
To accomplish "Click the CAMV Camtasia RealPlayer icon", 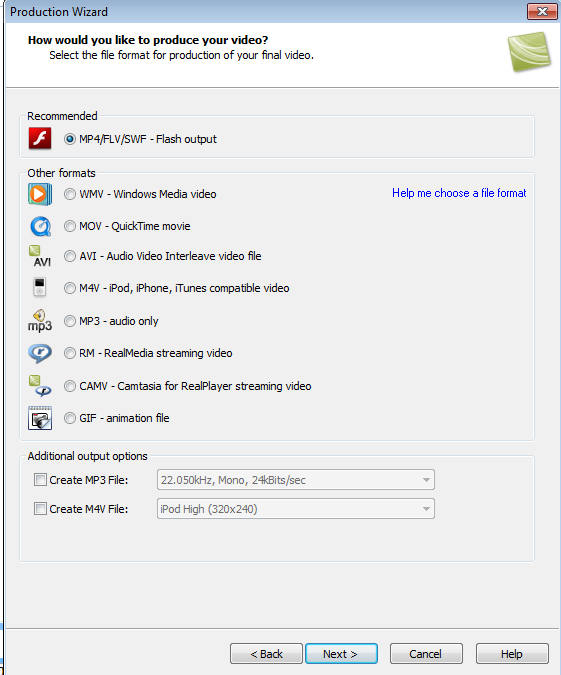I will coord(40,386).
